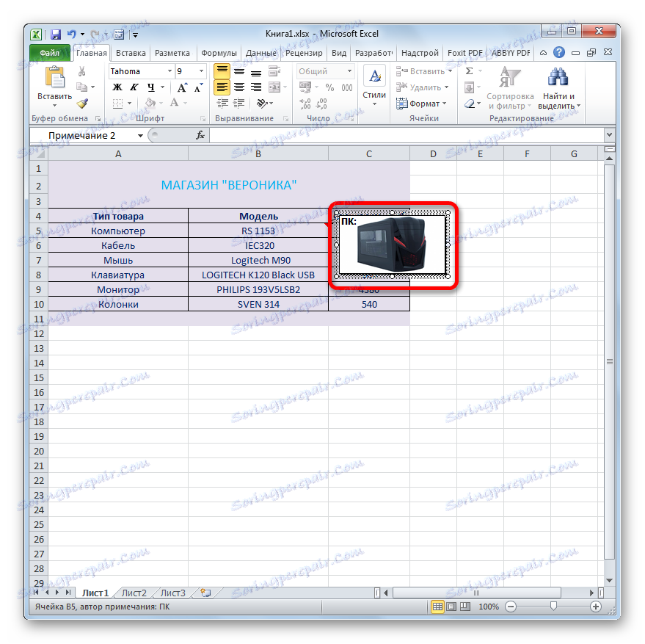This screenshot has width=645, height=644.
Task: Click the AutoSum sigma icon
Action: (469, 71)
